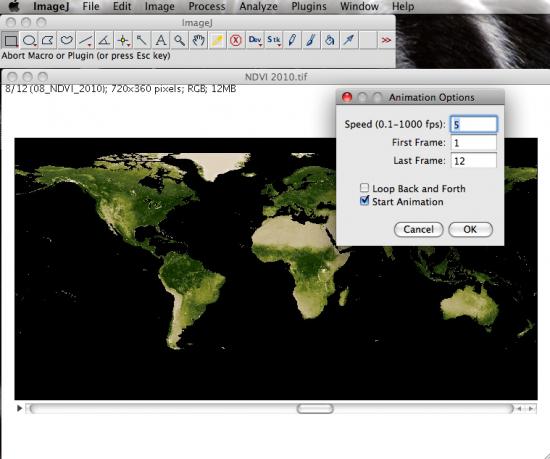Select the Flood fill bucket tool
This screenshot has width=550, height=459.
pyautogui.click(x=330, y=41)
